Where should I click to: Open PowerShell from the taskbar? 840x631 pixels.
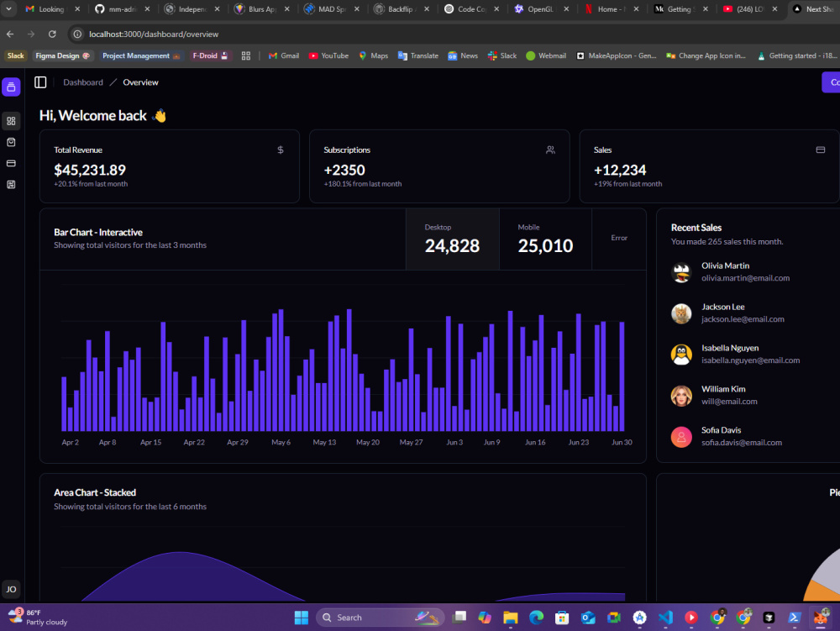pyautogui.click(x=795, y=618)
